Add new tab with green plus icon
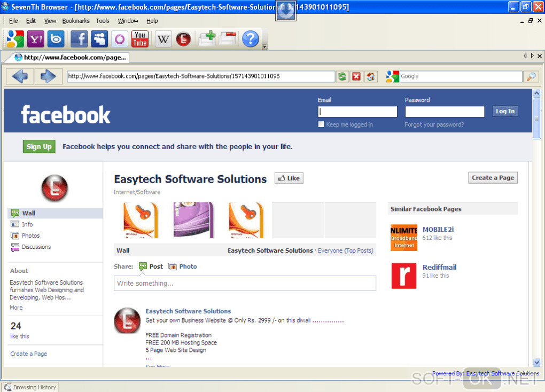This screenshot has height=392, width=545. (x=207, y=38)
